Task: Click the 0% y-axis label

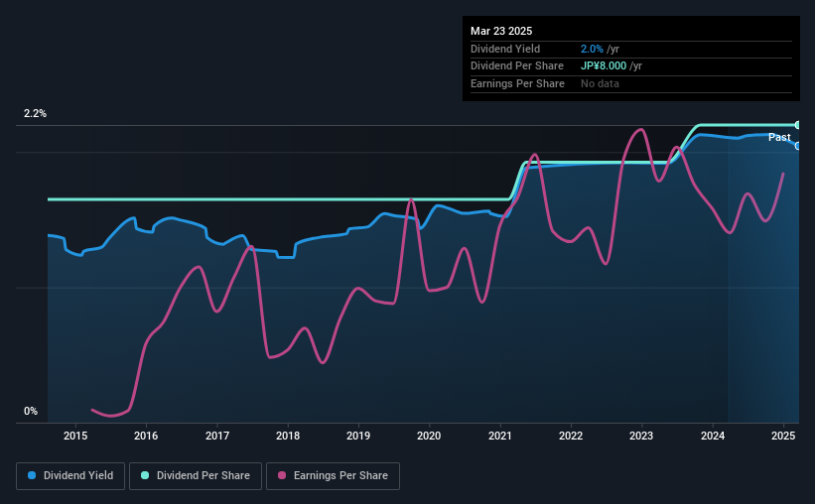Action: pos(31,411)
